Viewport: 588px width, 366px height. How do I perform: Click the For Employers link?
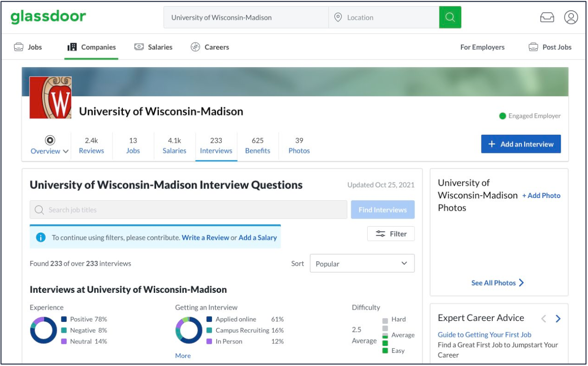pos(482,47)
